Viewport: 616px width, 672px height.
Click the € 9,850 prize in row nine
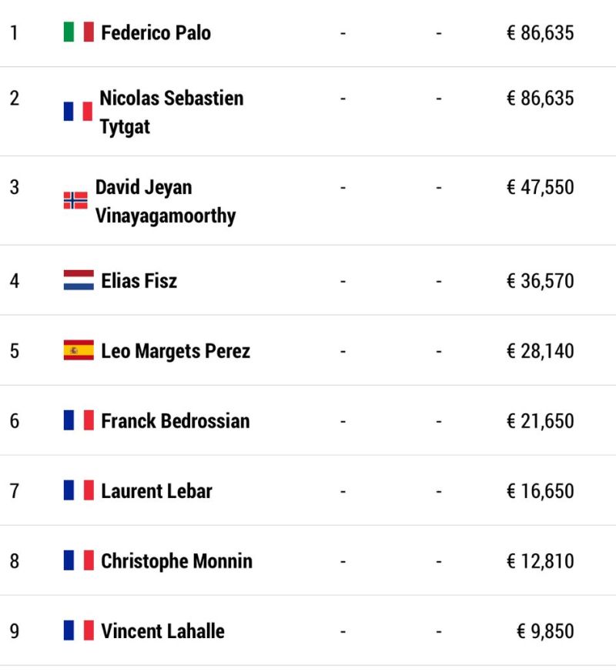click(545, 631)
